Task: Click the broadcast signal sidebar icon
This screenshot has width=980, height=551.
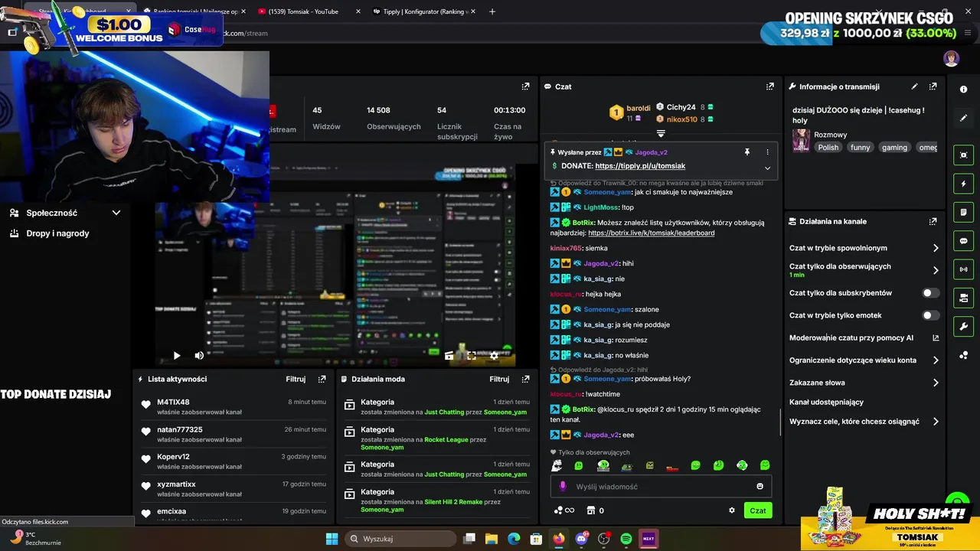Action: [963, 269]
